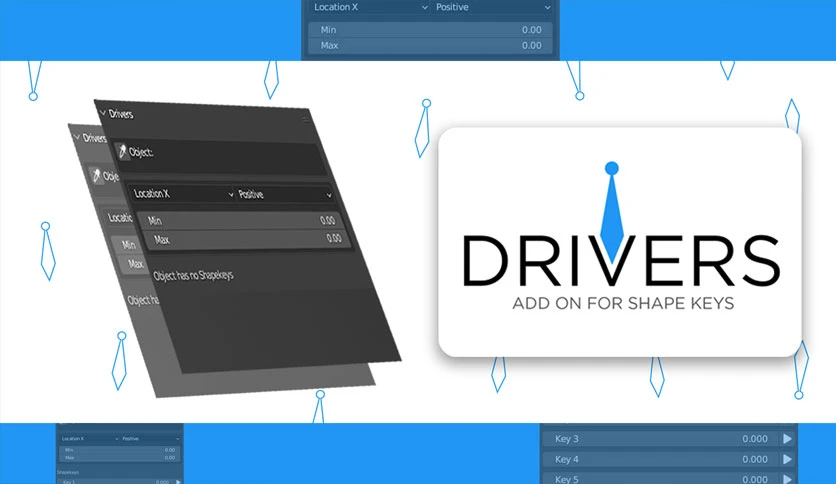Click the panel options grip icon in front Drivers panel
Image resolution: width=836 pixels, height=484 pixels.
pyautogui.click(x=305, y=119)
